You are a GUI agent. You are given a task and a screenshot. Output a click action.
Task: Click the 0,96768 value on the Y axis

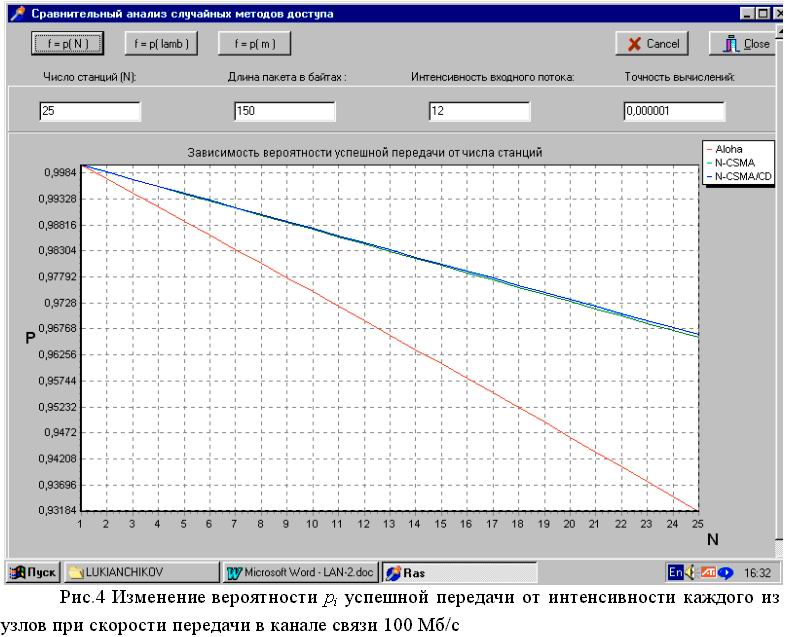(58, 329)
